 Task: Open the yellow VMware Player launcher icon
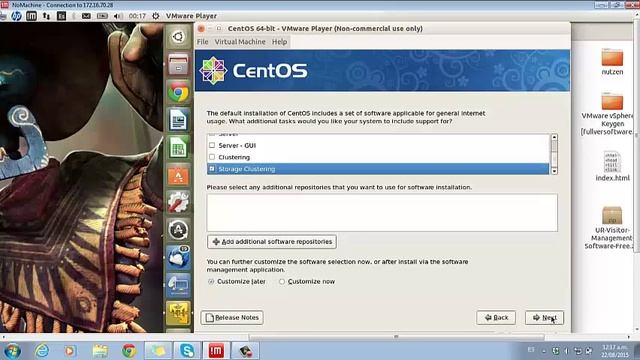178,313
